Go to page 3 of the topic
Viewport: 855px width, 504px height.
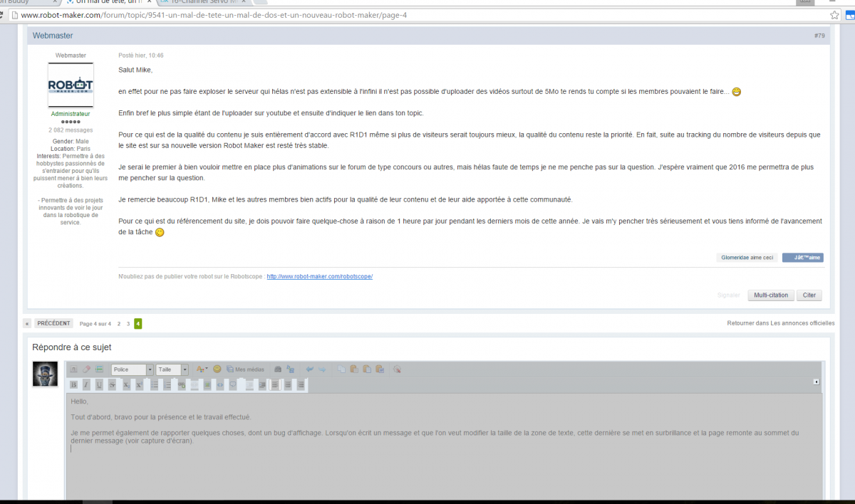(128, 324)
